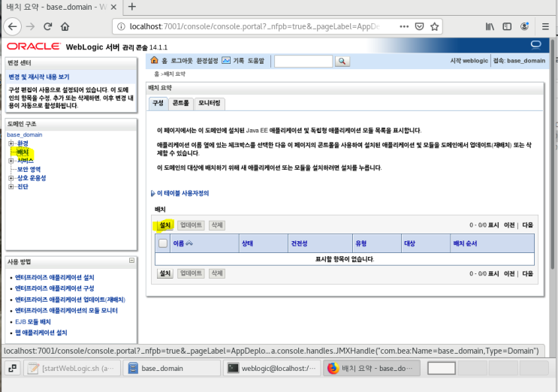Open 변경 및 재시작 내용 보기 link
The width and height of the screenshot is (558, 392).
(39, 77)
